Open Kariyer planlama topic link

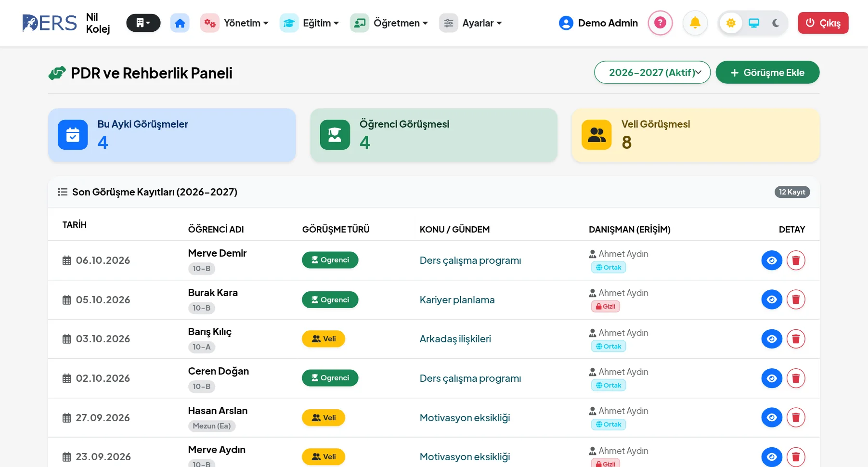click(457, 300)
